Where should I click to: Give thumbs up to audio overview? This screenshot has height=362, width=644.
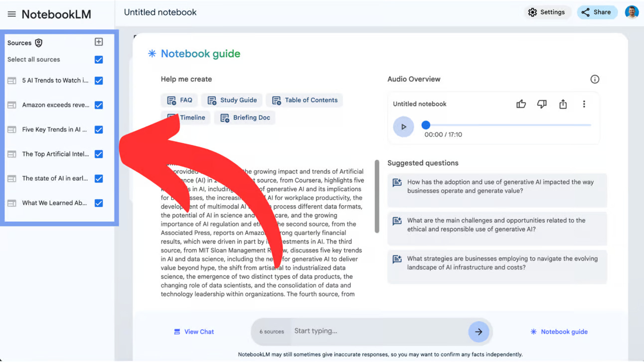(x=521, y=104)
